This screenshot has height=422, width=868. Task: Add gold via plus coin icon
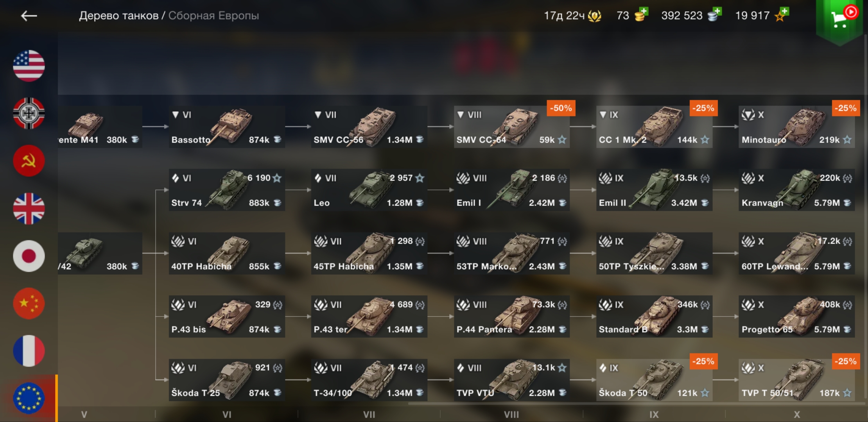(641, 15)
